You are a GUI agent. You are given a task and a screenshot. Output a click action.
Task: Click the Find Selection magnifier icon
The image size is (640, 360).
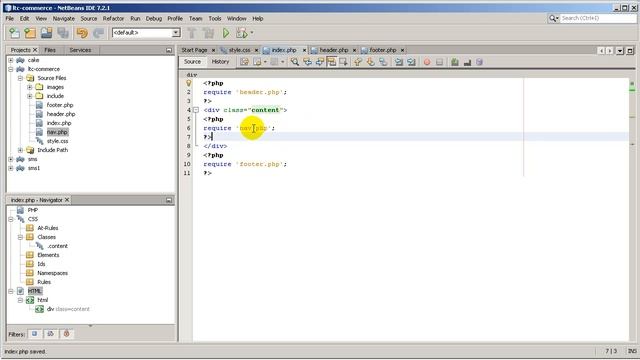[x=294, y=62]
